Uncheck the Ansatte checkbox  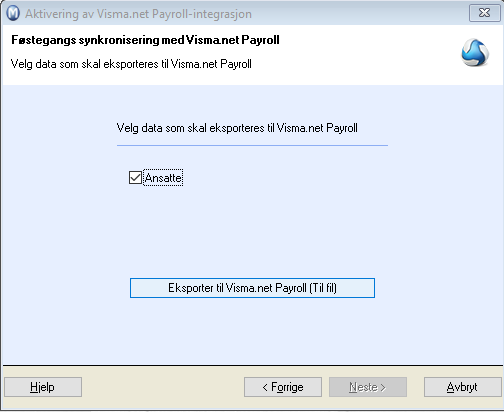135,178
